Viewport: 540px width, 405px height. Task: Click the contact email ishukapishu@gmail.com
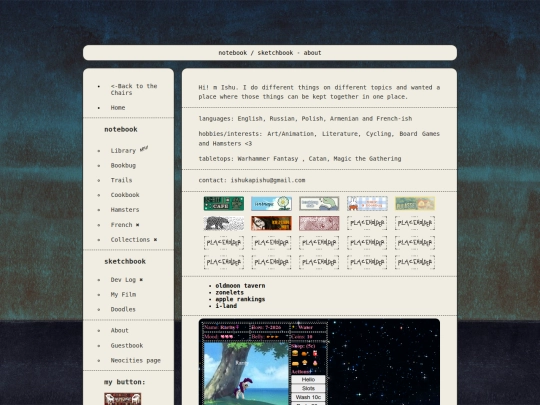click(x=268, y=180)
